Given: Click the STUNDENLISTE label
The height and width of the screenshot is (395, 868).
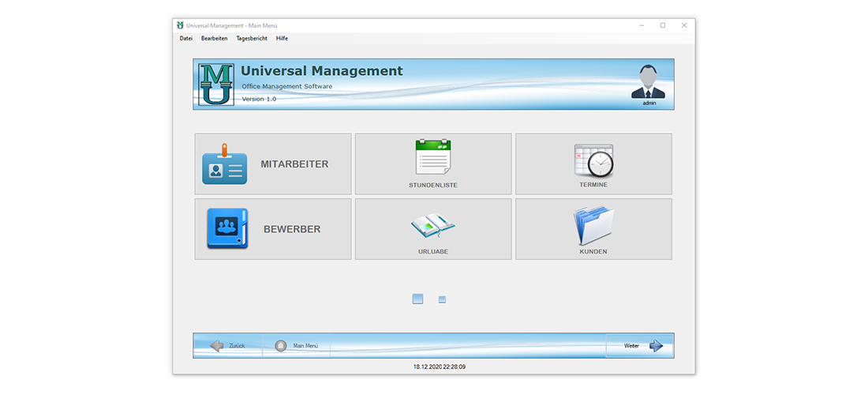Looking at the screenshot, I should (433, 185).
